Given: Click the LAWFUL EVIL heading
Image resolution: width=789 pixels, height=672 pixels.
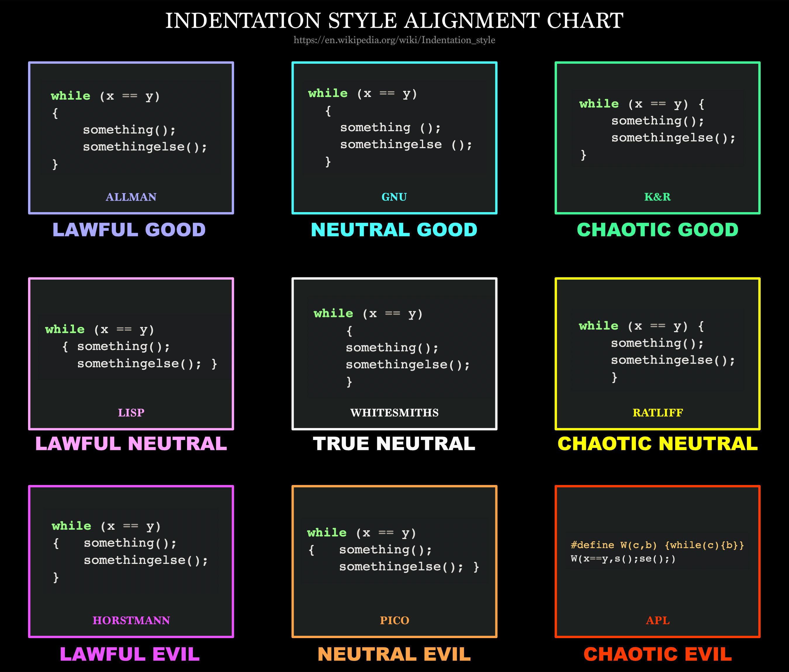Looking at the screenshot, I should [x=129, y=654].
